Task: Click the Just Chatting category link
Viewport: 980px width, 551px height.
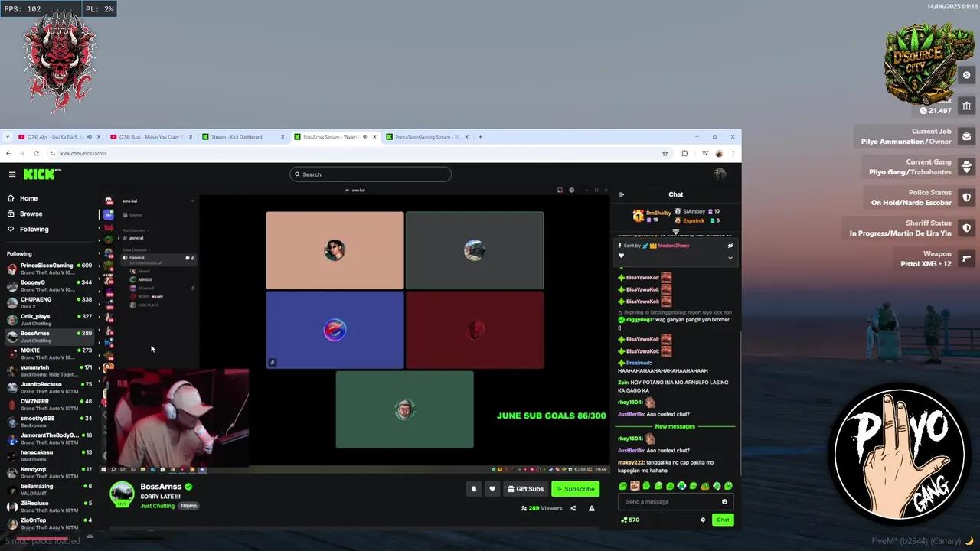Action: [158, 506]
